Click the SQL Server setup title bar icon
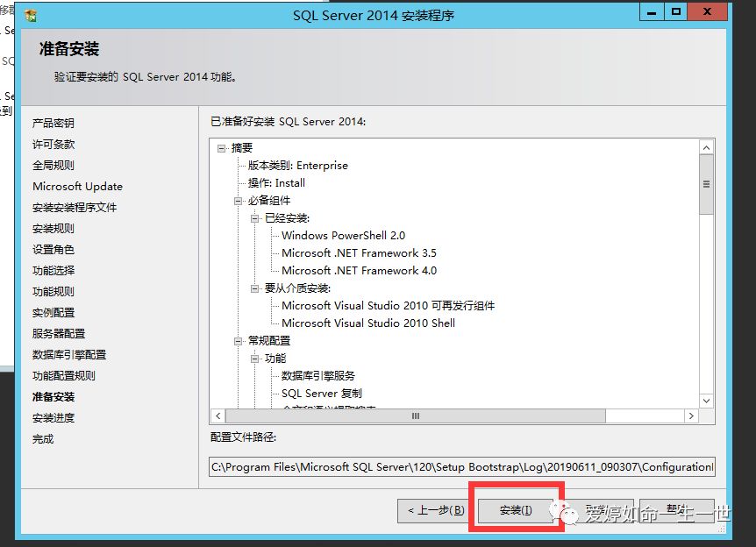756x547 pixels. click(x=31, y=16)
